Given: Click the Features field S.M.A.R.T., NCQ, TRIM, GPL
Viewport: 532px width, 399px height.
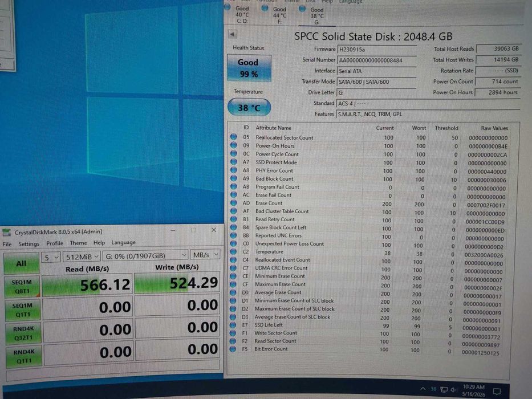Looking at the screenshot, I should 428,114.
